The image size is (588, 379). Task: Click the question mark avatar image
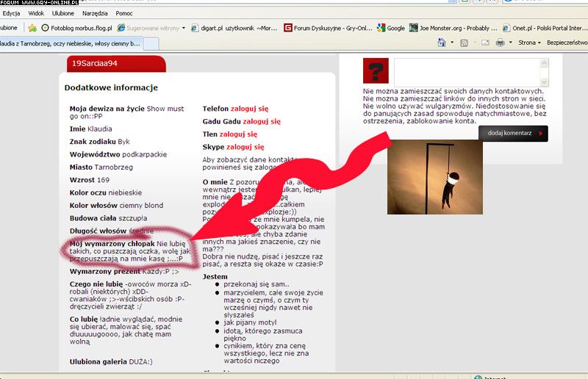click(x=376, y=71)
